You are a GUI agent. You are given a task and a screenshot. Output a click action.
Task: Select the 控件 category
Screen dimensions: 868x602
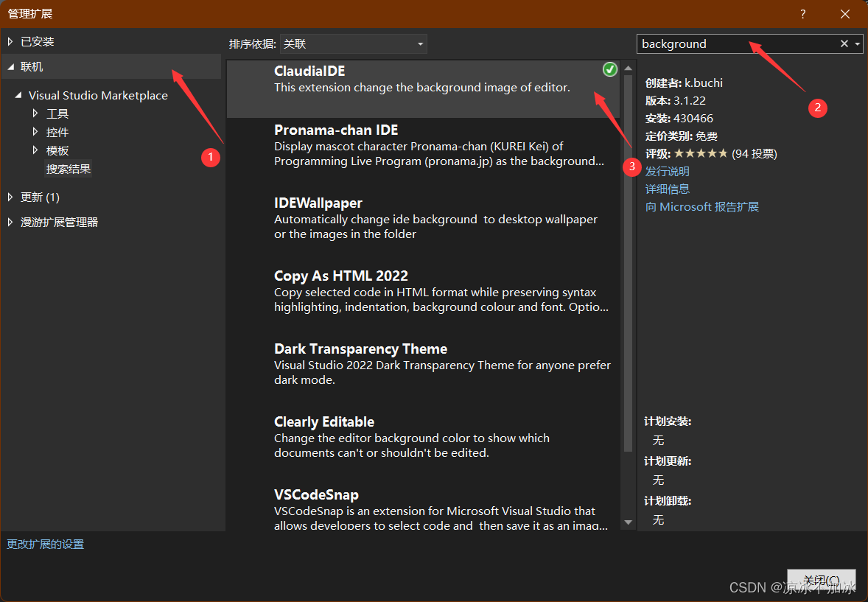pyautogui.click(x=57, y=132)
